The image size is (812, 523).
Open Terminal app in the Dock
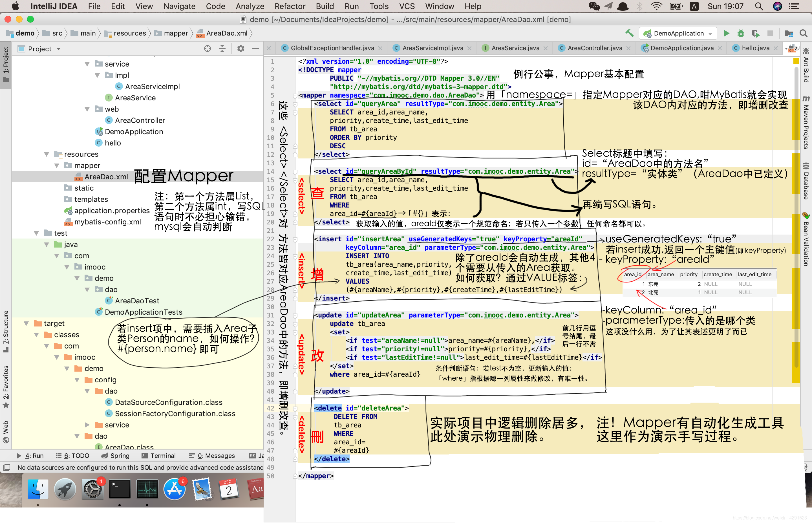point(120,489)
